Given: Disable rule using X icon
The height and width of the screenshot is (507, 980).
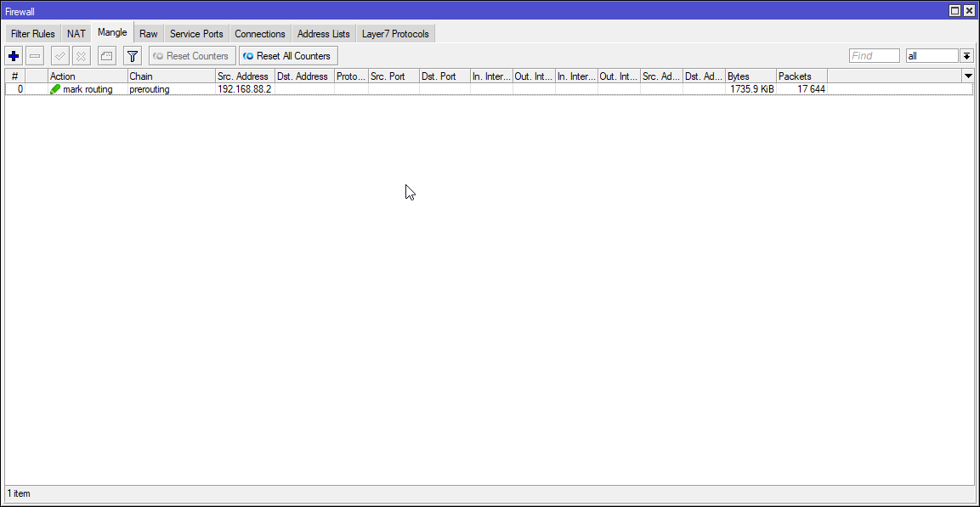Looking at the screenshot, I should (x=82, y=56).
